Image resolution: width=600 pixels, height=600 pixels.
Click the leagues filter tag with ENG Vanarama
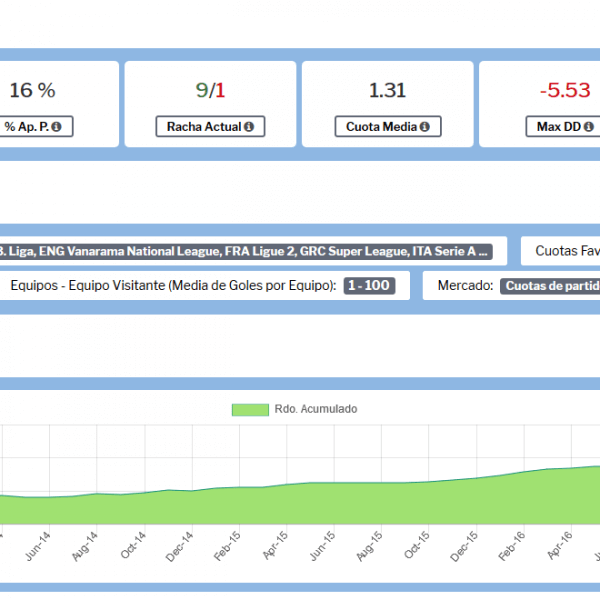246,251
